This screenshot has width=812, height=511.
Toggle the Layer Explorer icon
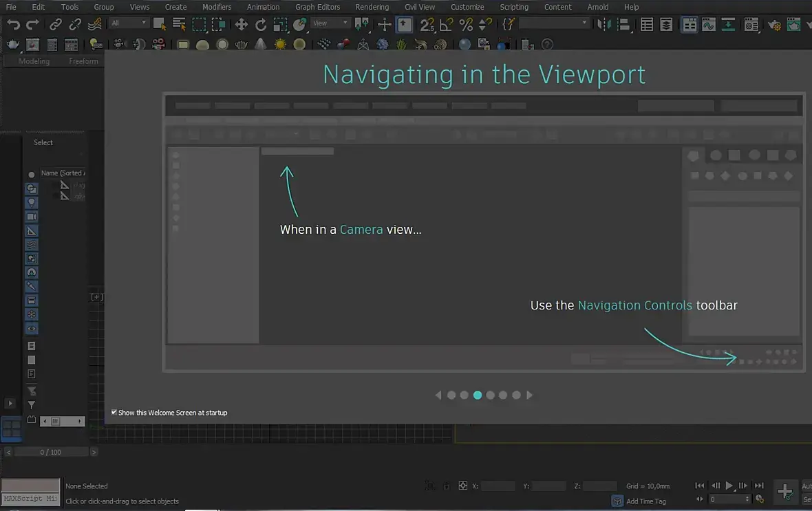click(x=667, y=24)
